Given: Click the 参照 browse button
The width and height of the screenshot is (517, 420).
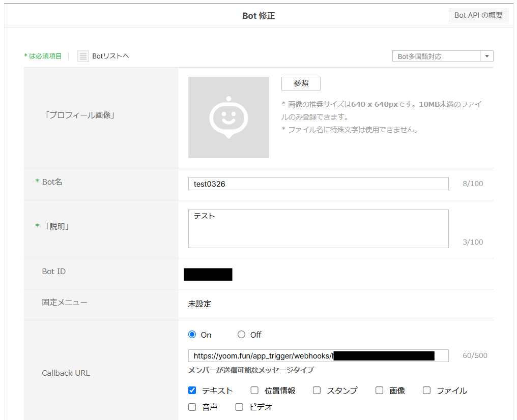Looking at the screenshot, I should 301,84.
